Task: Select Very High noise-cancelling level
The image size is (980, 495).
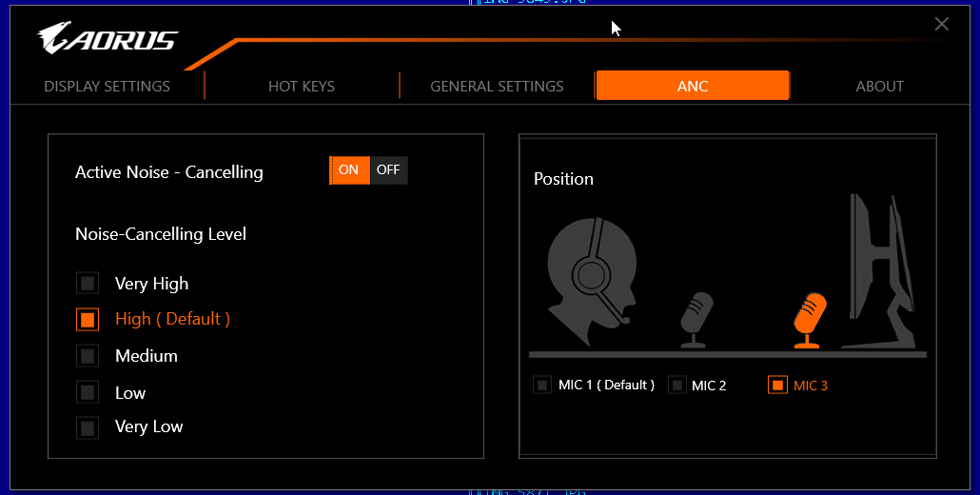Action: tap(88, 284)
